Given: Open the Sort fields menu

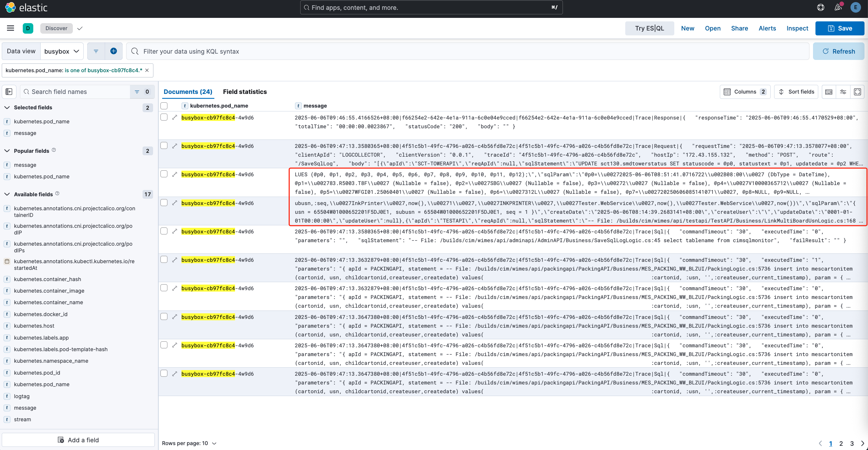Looking at the screenshot, I should point(796,91).
